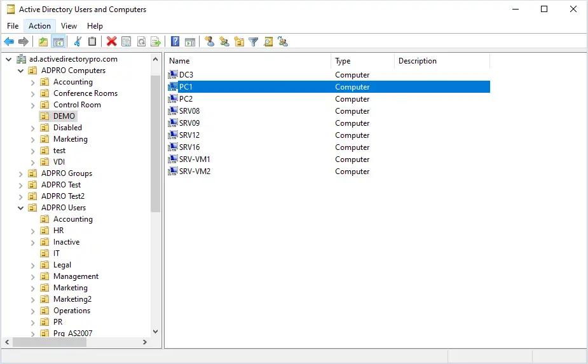Select the Inactive OU in tree
588x364 pixels.
tap(66, 242)
